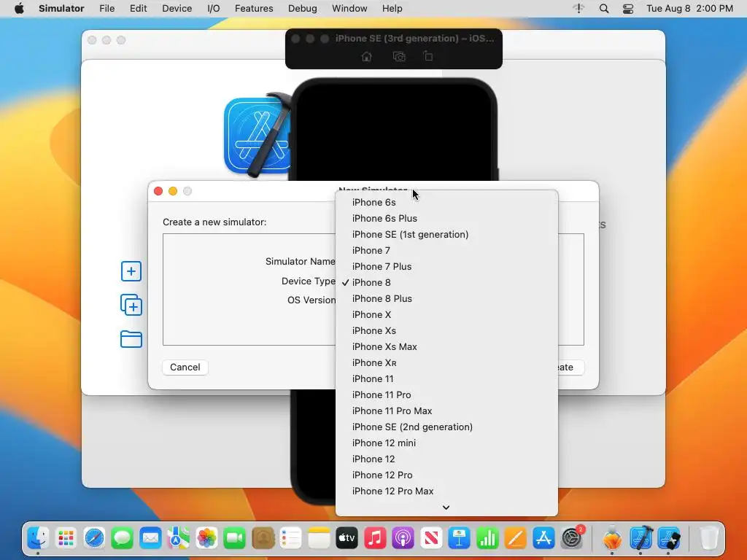The height and width of the screenshot is (560, 747).
Task: Open Keynote from the Dock
Action: pyautogui.click(x=460, y=539)
